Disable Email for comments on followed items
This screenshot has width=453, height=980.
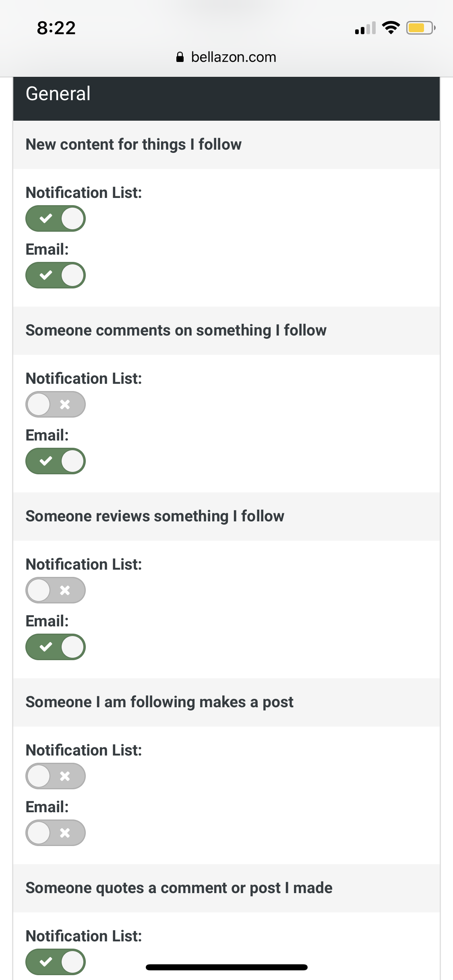point(56,461)
